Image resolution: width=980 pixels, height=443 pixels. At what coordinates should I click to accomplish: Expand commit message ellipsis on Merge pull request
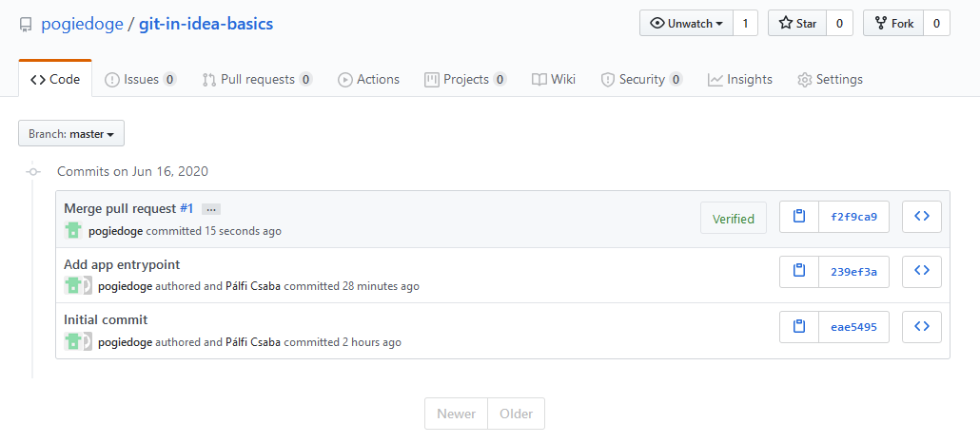[x=211, y=209]
